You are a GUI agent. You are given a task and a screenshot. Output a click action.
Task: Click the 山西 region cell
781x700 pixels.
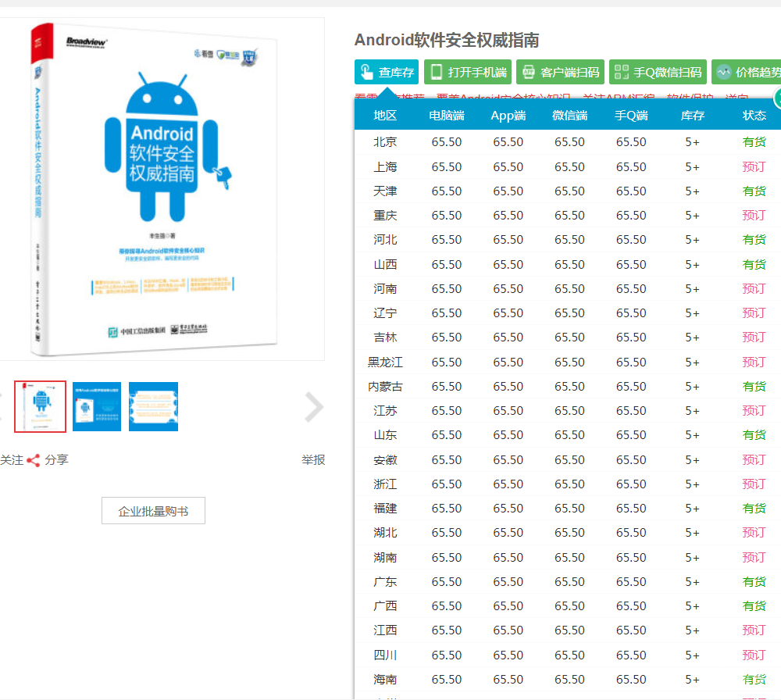click(x=385, y=265)
